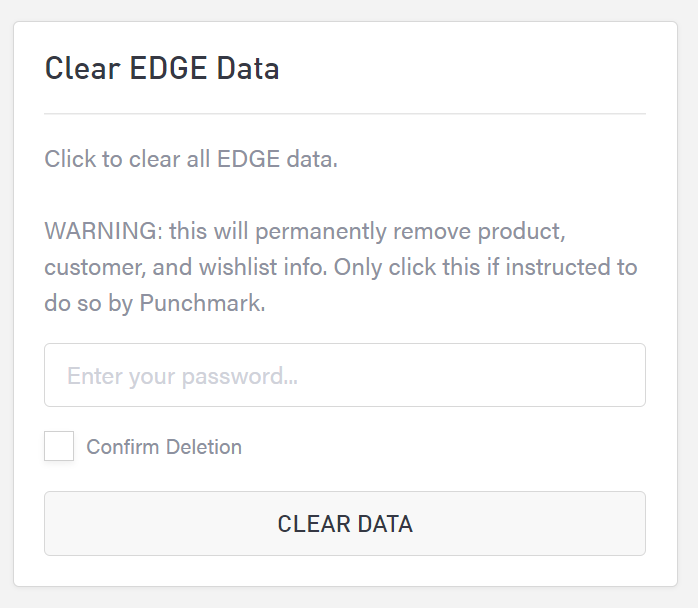Click the 'Confirm Deletion' label text
Viewport: 698px width, 608px height.
point(164,447)
